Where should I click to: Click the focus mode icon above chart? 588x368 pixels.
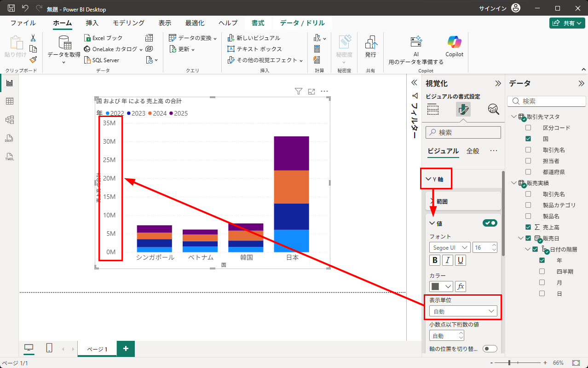click(x=311, y=92)
